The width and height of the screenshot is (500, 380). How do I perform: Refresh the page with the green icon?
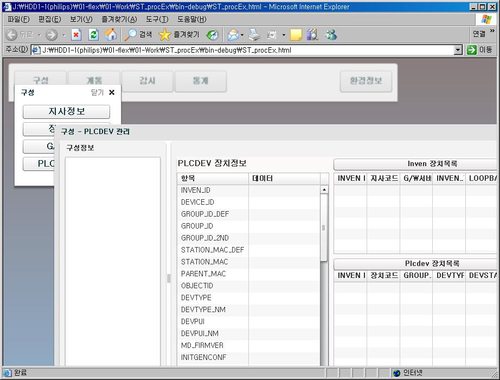pos(94,35)
